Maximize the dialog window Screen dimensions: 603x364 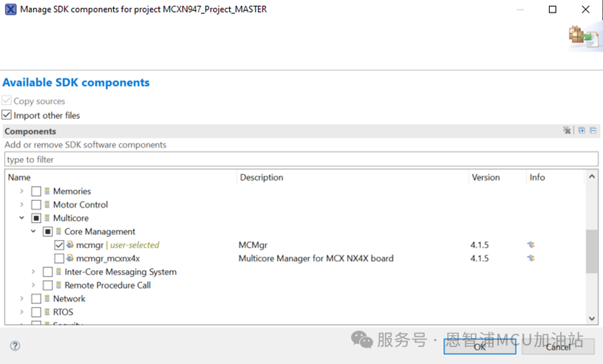552,9
